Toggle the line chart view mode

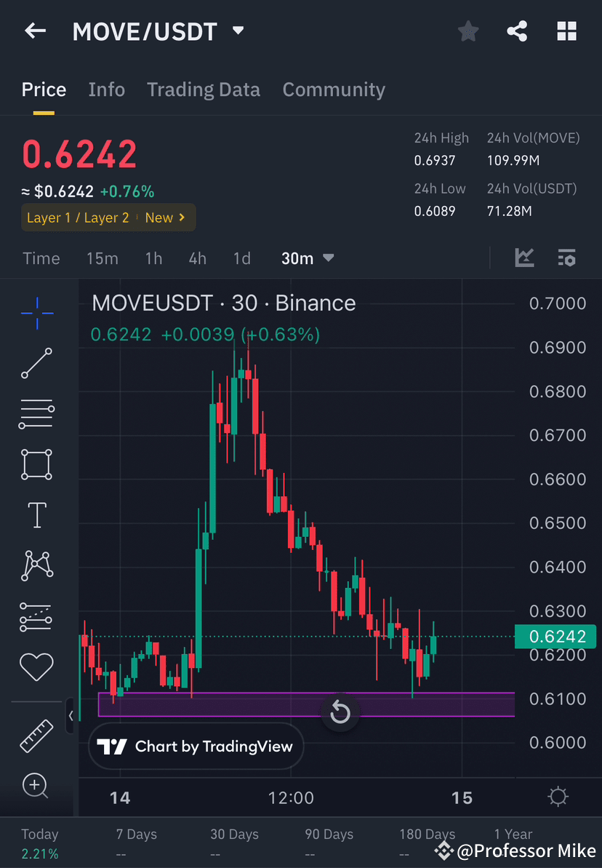(x=524, y=258)
